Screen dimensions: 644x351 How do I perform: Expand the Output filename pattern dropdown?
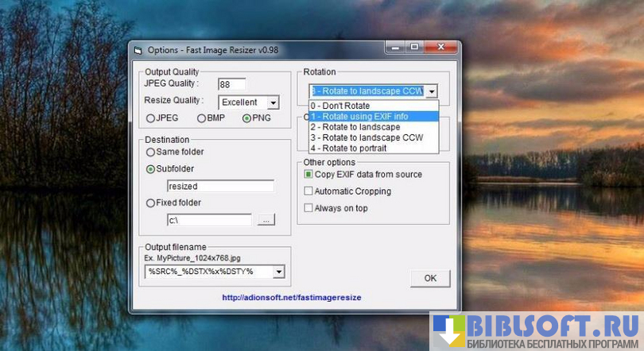tap(278, 272)
